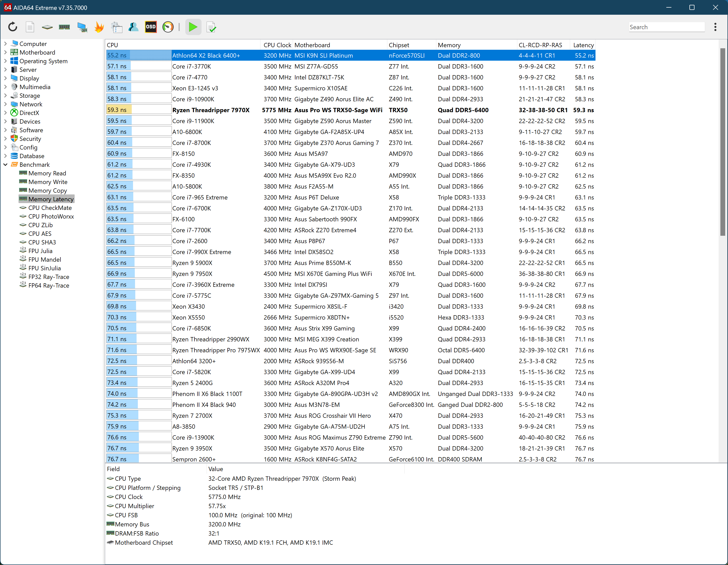Sort by the Latency column header
The width and height of the screenshot is (728, 565).
583,45
